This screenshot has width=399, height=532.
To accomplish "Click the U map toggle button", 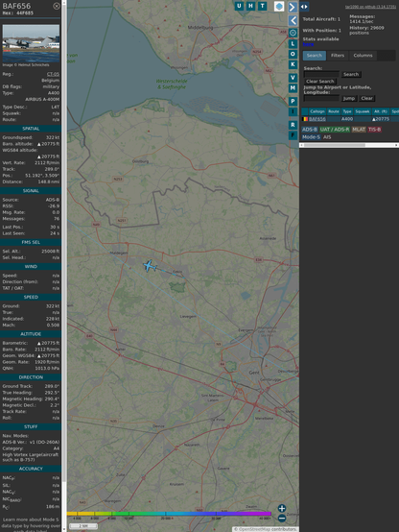I will pos(239,6).
